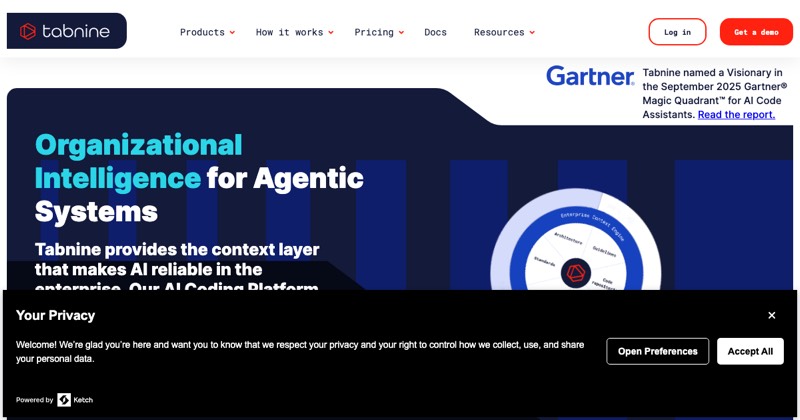This screenshot has width=800, height=420.
Task: Expand the Resources dropdown chevron
Action: click(x=532, y=33)
